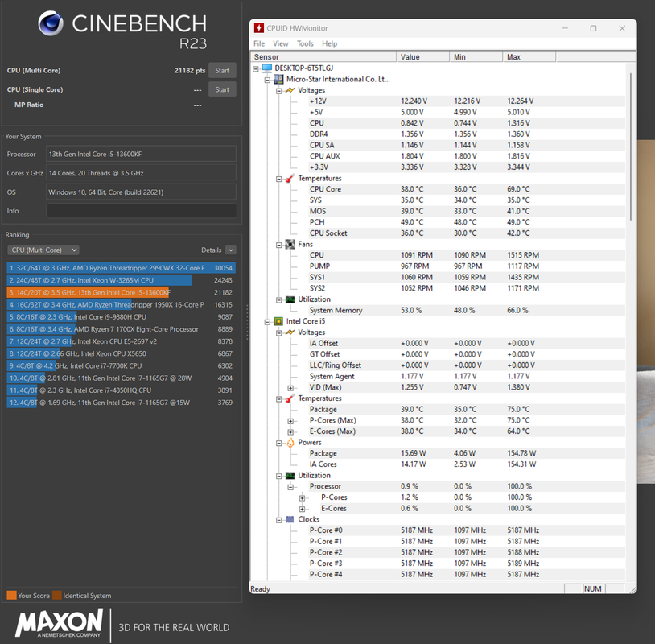Open the View menu in HWMonitor
The image size is (655, 644).
click(280, 43)
